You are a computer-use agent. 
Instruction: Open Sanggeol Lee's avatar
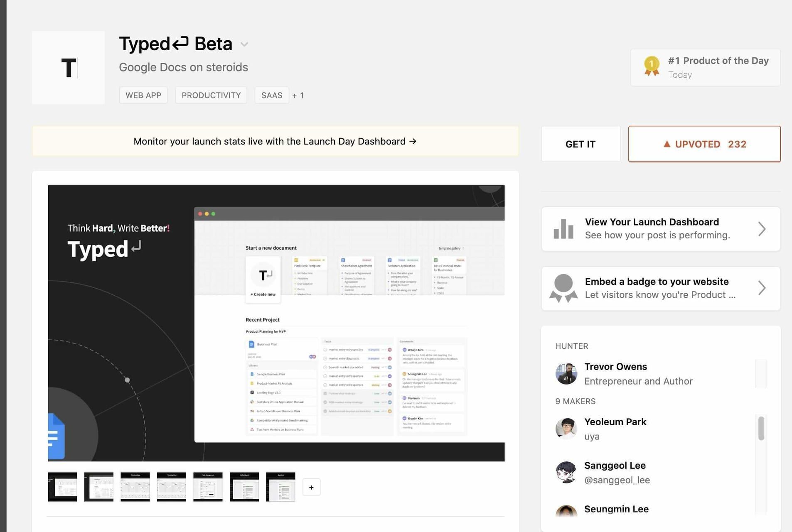pos(566,472)
